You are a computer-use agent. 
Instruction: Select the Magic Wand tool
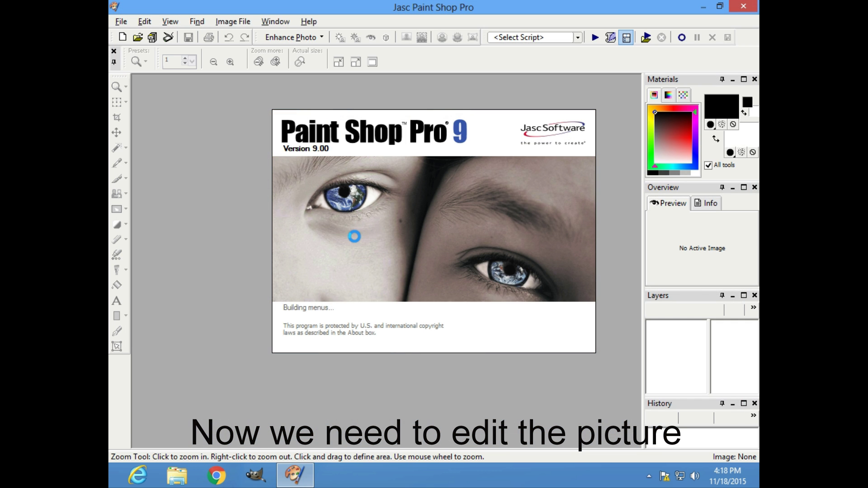117,148
